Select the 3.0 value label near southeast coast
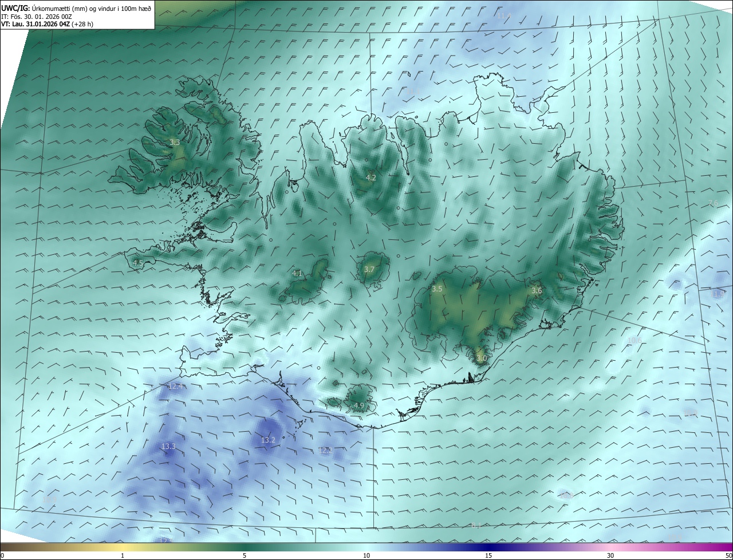 481,358
